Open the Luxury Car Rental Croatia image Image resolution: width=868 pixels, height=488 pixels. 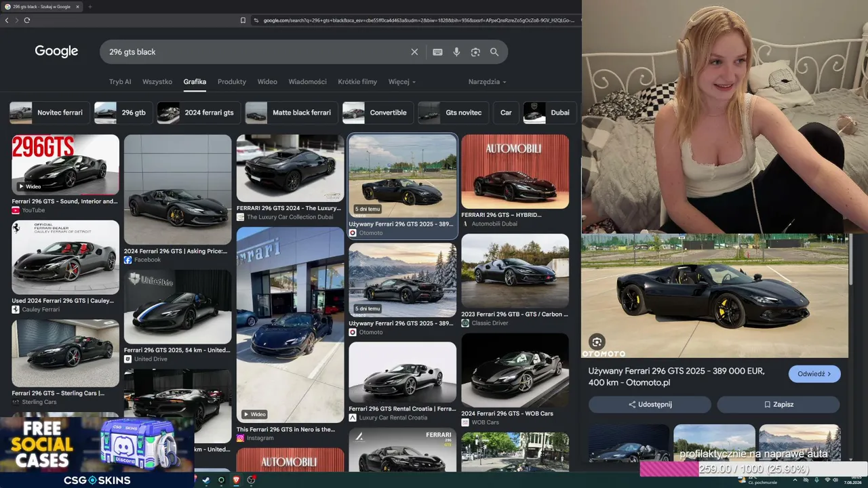click(x=403, y=372)
